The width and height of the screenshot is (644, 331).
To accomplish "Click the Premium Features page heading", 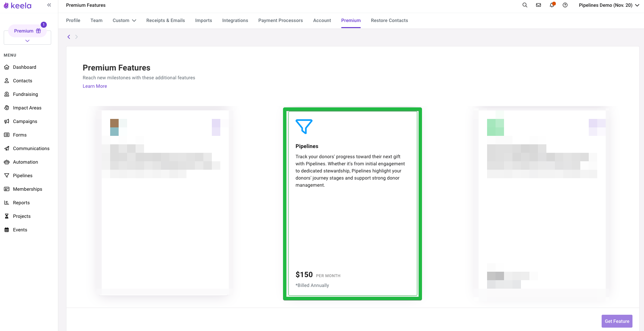I will 117,68.
